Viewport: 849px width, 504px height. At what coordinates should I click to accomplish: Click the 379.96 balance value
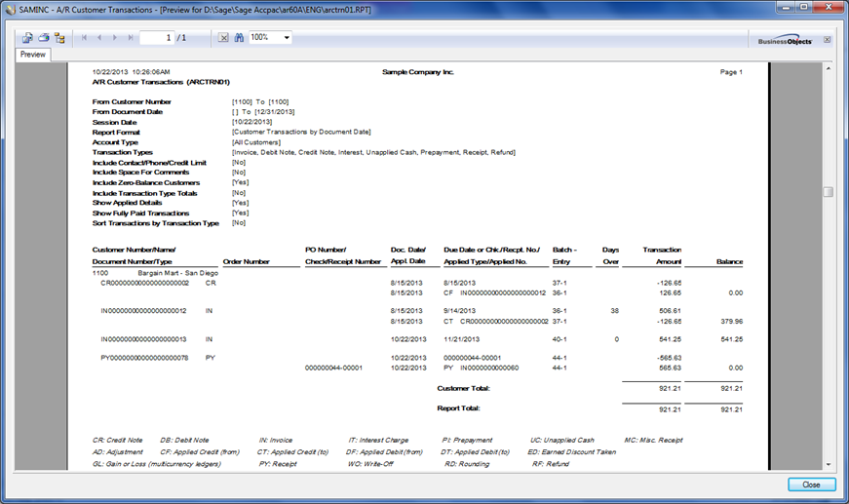coord(731,322)
